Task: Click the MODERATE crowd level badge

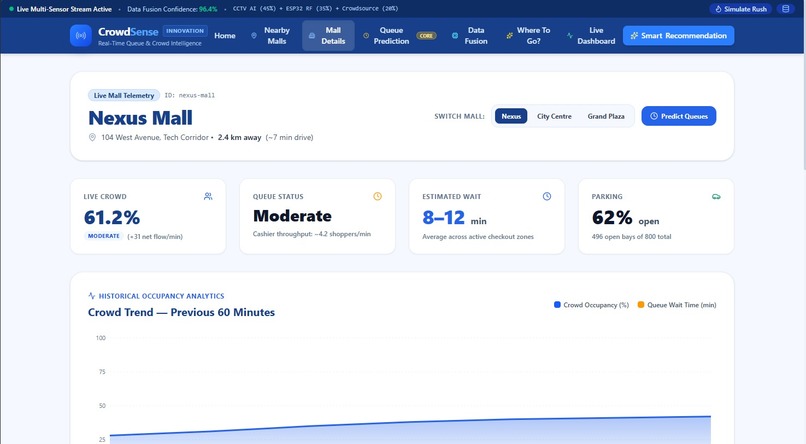Action: pyautogui.click(x=103, y=236)
